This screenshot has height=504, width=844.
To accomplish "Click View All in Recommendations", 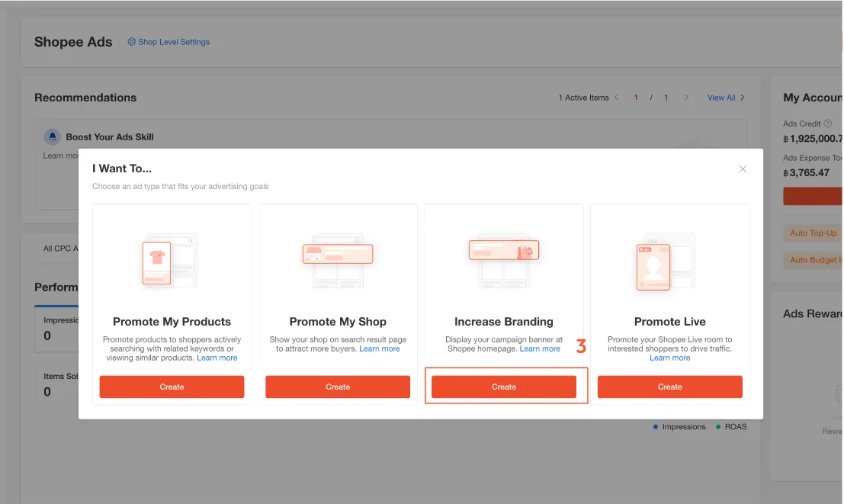I will click(x=720, y=98).
